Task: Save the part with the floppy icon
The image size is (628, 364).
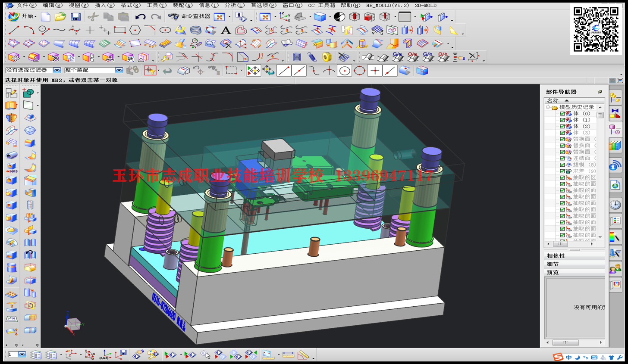Action: 75,17
